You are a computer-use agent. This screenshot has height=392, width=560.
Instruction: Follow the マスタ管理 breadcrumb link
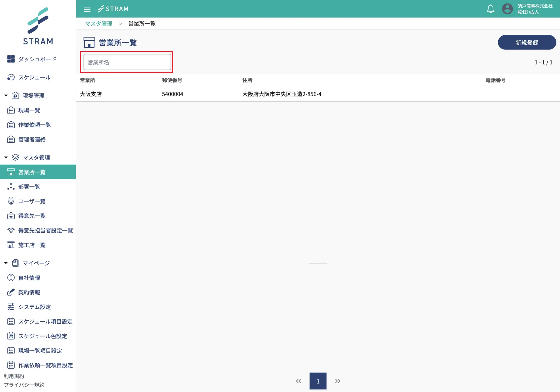pos(98,24)
